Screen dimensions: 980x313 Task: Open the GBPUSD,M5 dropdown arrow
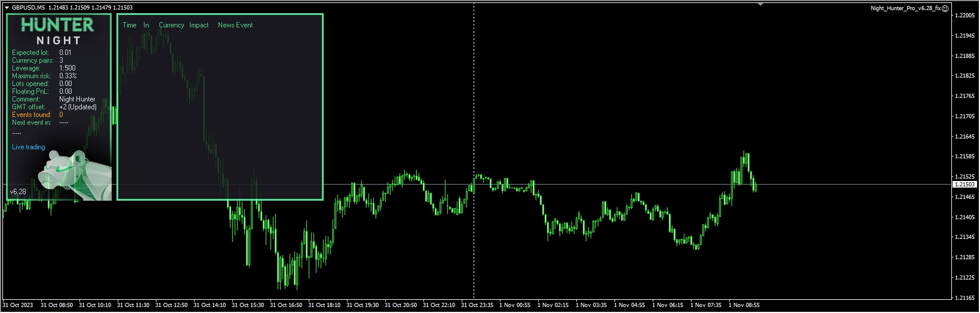point(7,8)
